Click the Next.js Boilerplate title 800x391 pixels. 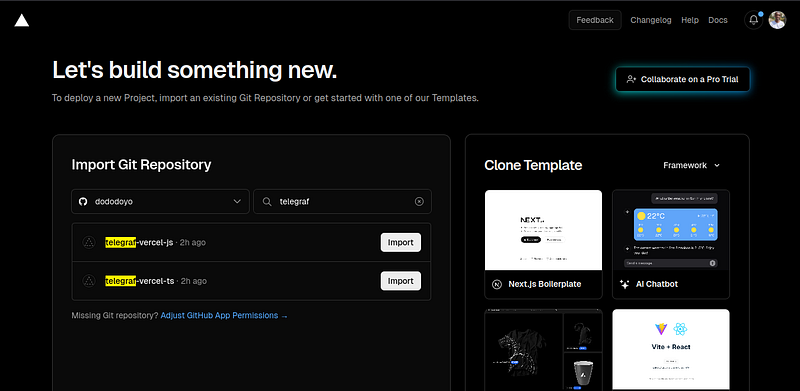(544, 284)
